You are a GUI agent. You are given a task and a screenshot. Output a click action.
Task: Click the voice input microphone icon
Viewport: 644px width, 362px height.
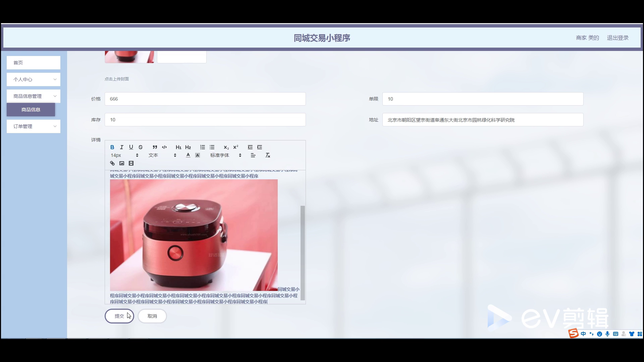tap(607, 334)
